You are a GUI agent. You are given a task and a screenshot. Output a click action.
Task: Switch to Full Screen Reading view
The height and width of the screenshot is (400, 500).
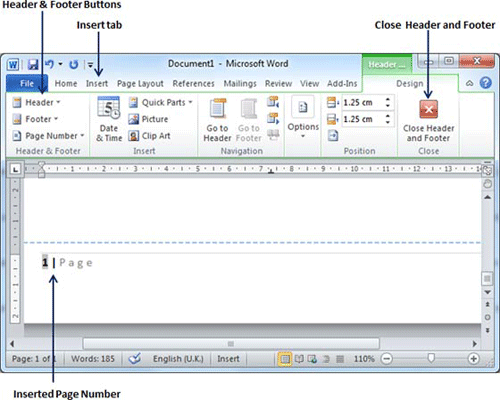[x=299, y=359]
